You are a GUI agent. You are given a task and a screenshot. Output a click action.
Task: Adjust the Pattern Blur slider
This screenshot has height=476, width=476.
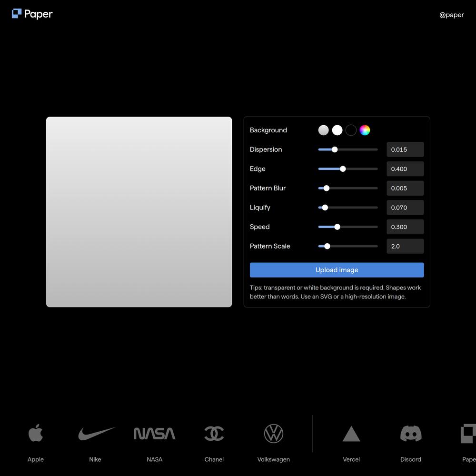[x=348, y=188]
